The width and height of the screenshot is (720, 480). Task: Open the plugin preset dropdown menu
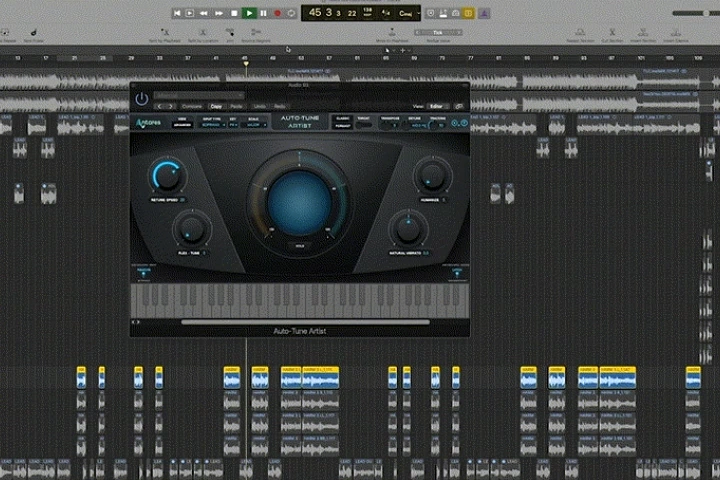coord(199,95)
